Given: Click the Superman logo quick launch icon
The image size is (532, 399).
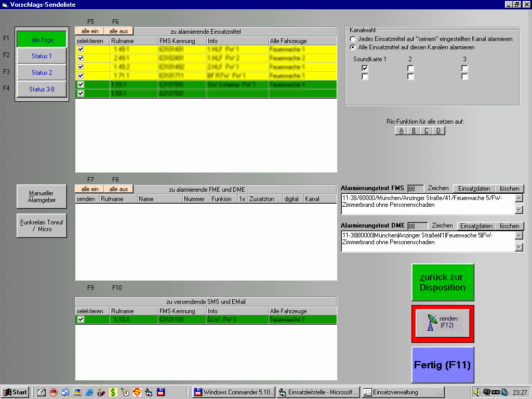Looking at the screenshot, I should tap(137, 392).
